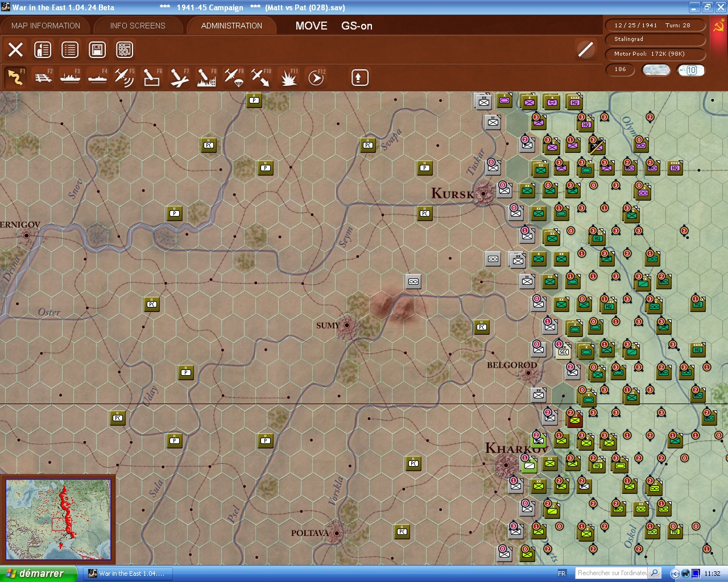The height and width of the screenshot is (582, 728).
Task: Click the ground condition pill showing 10
Action: [690, 70]
